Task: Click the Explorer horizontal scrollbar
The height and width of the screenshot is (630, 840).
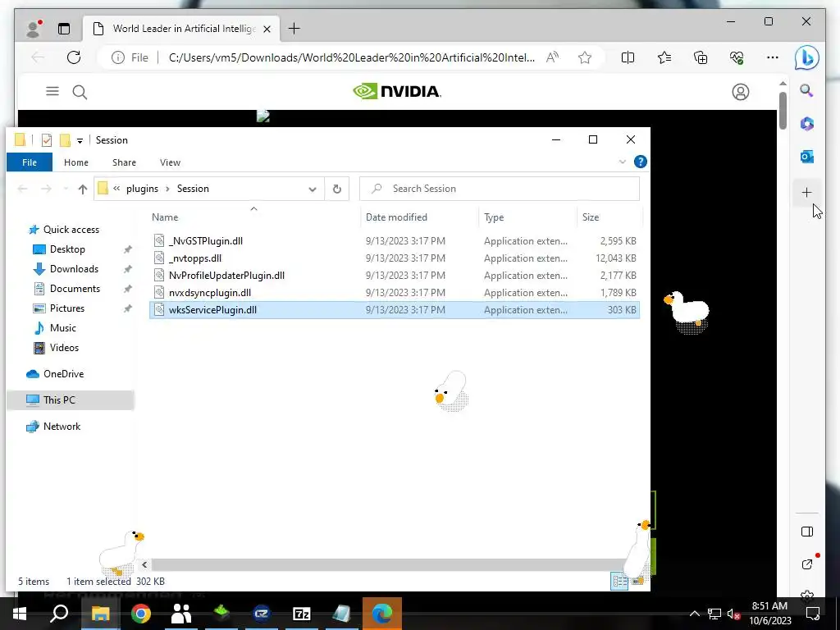Action: [388, 564]
